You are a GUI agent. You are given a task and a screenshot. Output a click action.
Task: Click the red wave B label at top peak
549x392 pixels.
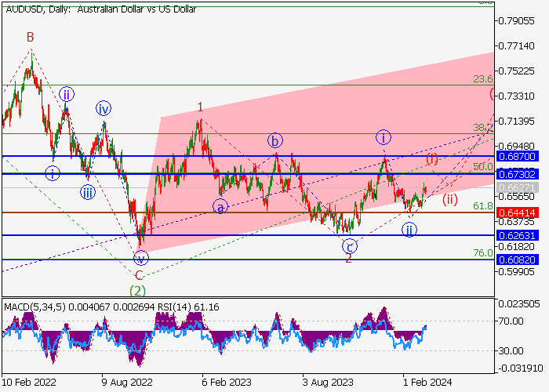[31, 37]
